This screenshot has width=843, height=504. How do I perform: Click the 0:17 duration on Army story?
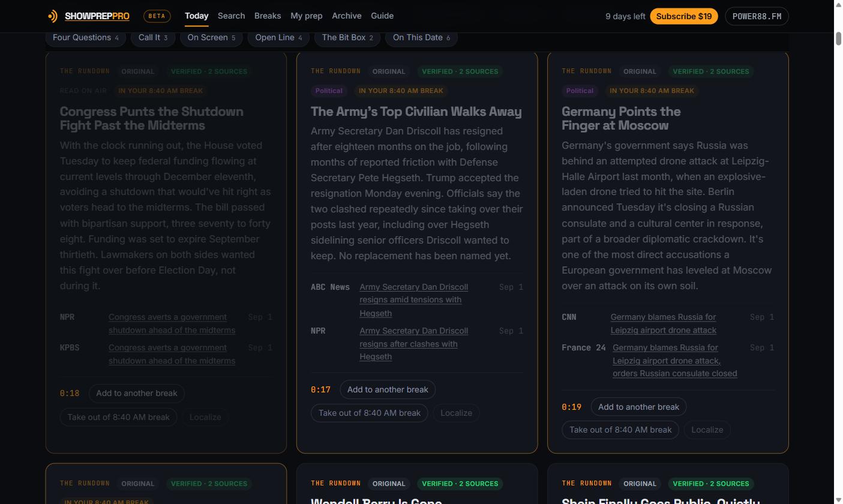[x=320, y=389]
